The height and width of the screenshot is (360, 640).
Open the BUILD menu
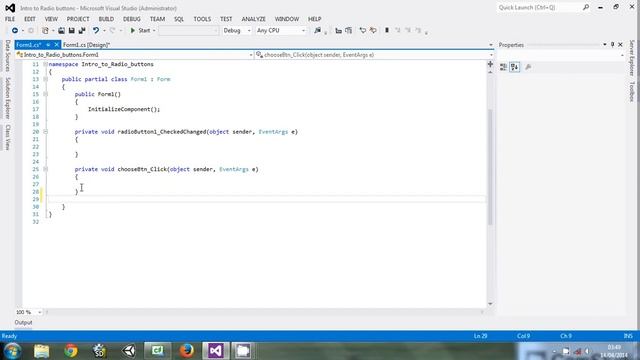tap(106, 19)
